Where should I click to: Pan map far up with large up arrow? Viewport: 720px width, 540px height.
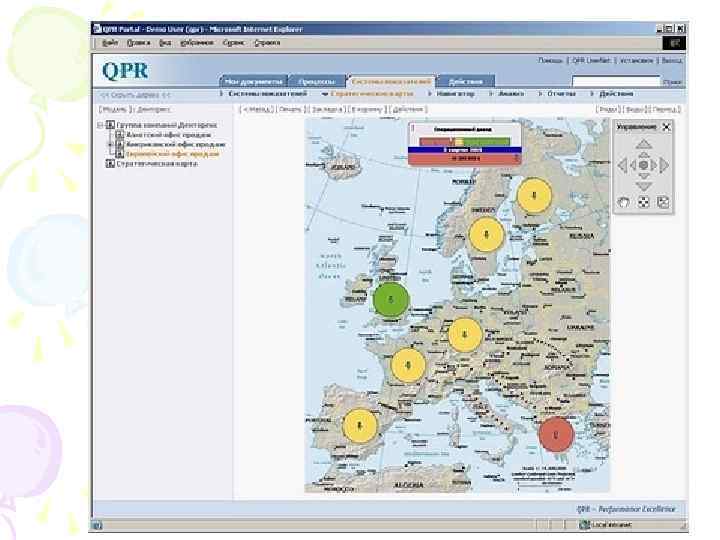coord(643,144)
